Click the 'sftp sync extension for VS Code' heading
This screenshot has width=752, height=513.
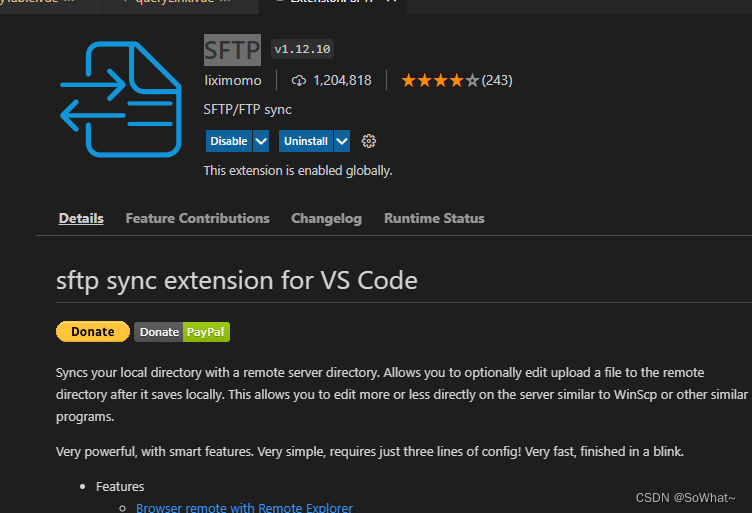click(x=237, y=280)
